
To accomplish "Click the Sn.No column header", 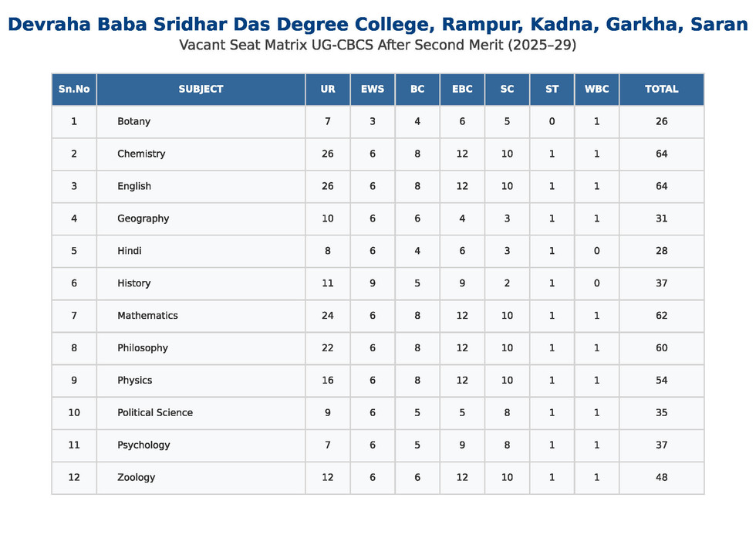I will click(74, 89).
